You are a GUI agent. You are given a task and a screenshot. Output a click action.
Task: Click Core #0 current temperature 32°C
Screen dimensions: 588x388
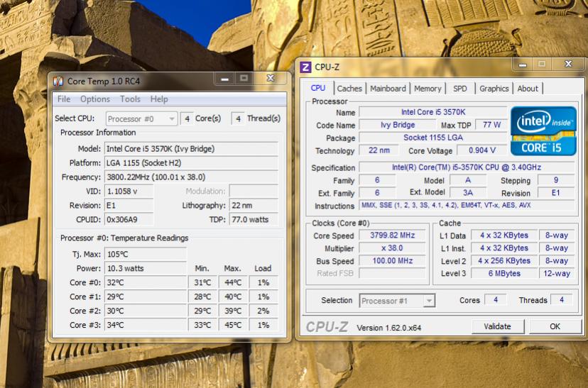point(146,283)
